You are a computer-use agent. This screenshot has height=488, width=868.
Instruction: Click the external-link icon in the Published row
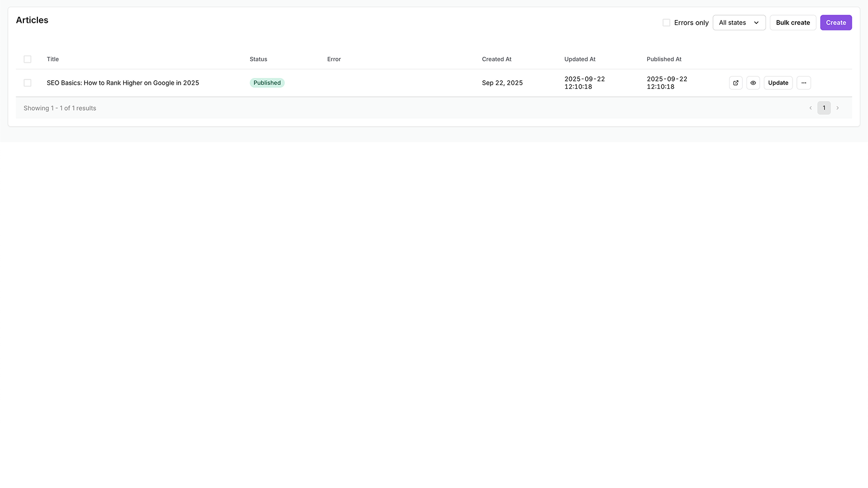735,82
